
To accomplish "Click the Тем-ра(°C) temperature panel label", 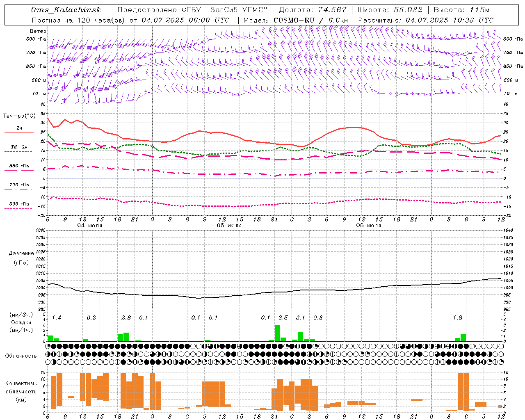I will coord(19,116).
